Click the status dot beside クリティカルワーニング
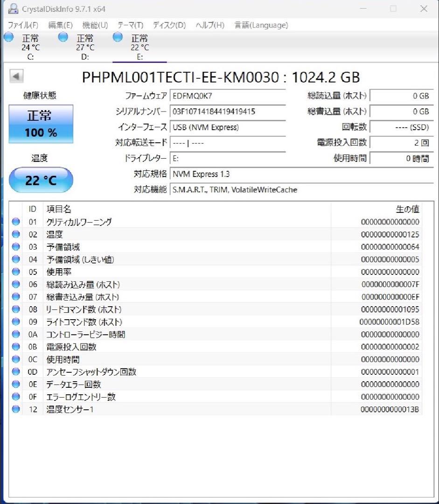This screenshot has height=504, width=439. pos(16,222)
